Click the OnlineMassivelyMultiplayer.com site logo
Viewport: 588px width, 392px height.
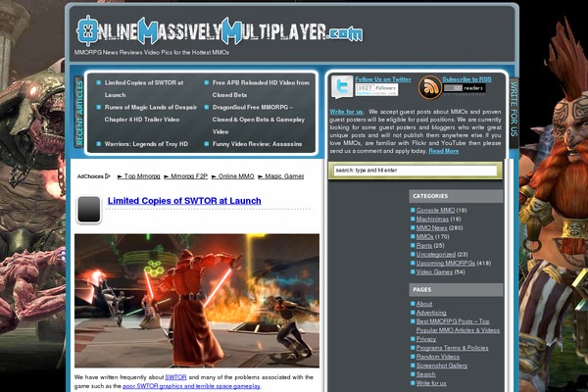[x=220, y=30]
